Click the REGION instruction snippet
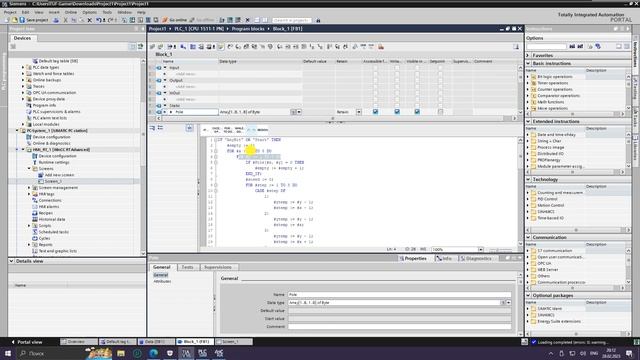This screenshot has width=640, height=360. tap(262, 130)
